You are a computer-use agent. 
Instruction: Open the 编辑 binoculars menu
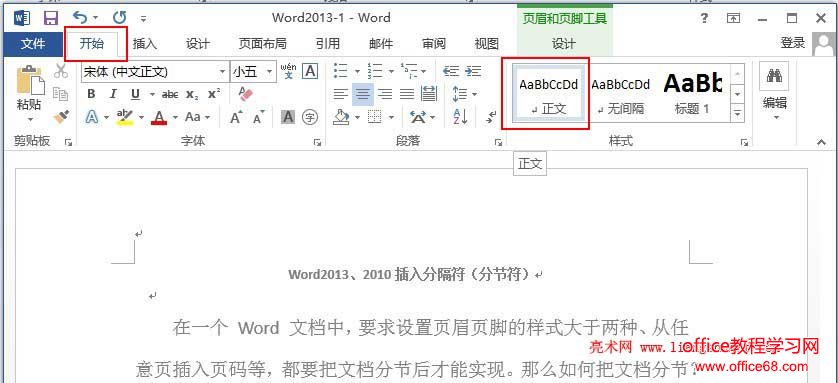point(774,91)
